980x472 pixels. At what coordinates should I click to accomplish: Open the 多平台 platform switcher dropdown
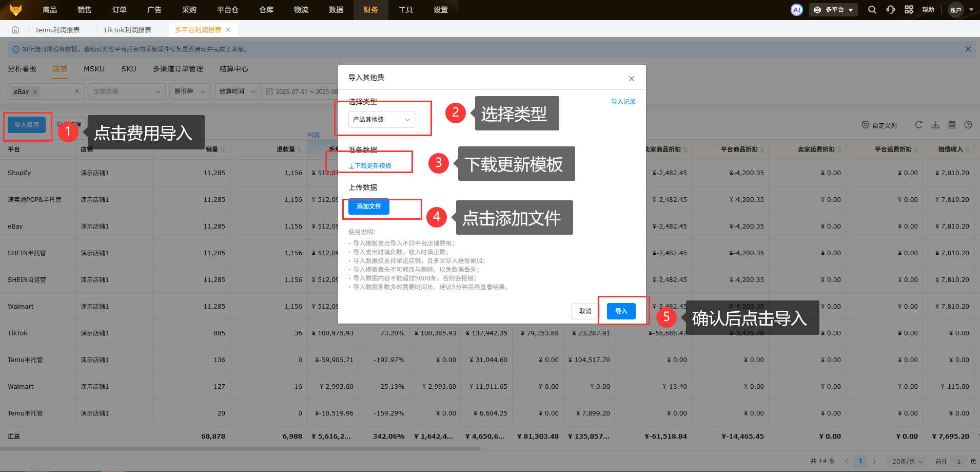pyautogui.click(x=833, y=10)
